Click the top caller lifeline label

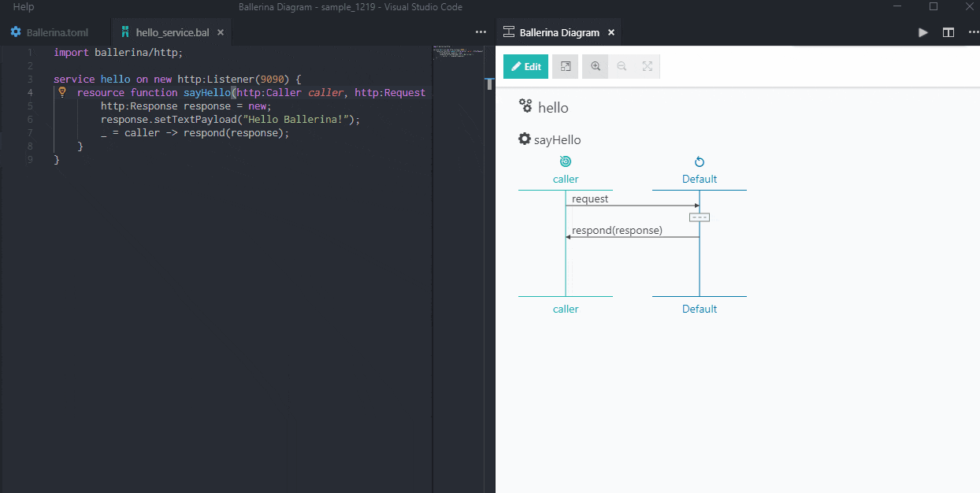(566, 180)
